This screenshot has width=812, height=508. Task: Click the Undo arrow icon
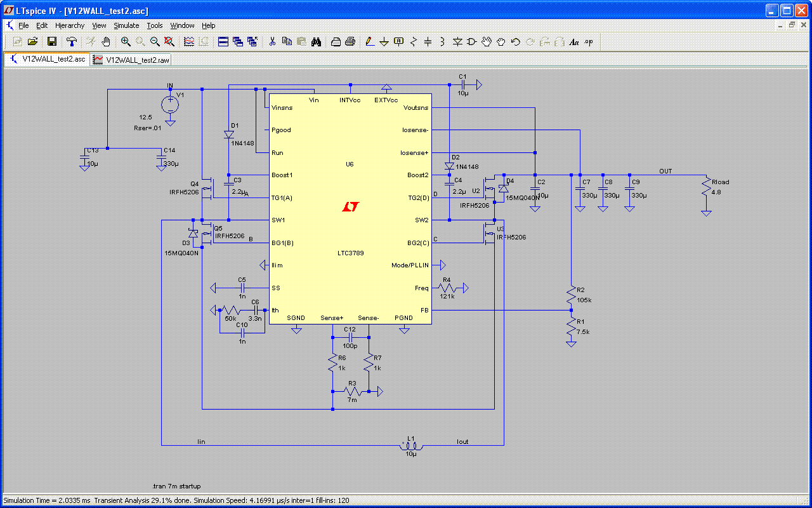pyautogui.click(x=516, y=42)
